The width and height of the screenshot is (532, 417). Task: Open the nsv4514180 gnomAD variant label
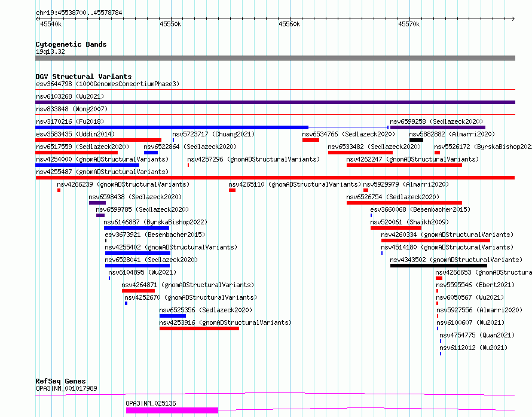[x=447, y=247]
